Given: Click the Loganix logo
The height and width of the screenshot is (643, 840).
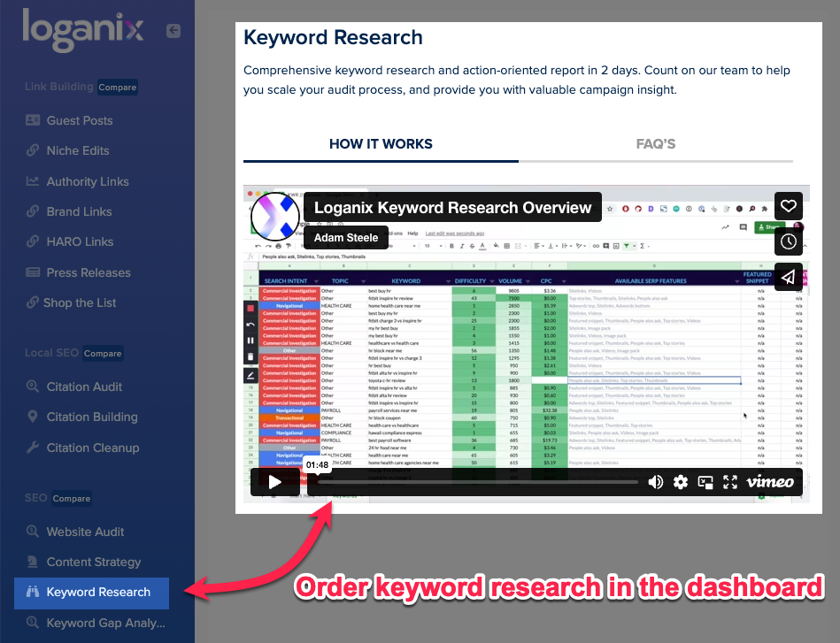Looking at the screenshot, I should [x=83, y=31].
